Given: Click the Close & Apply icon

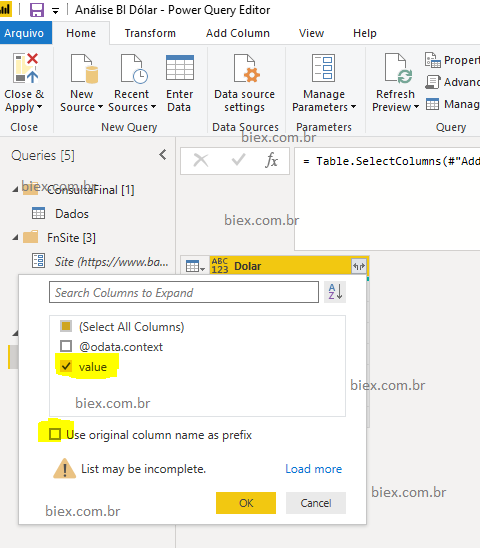Looking at the screenshot, I should tap(25, 68).
